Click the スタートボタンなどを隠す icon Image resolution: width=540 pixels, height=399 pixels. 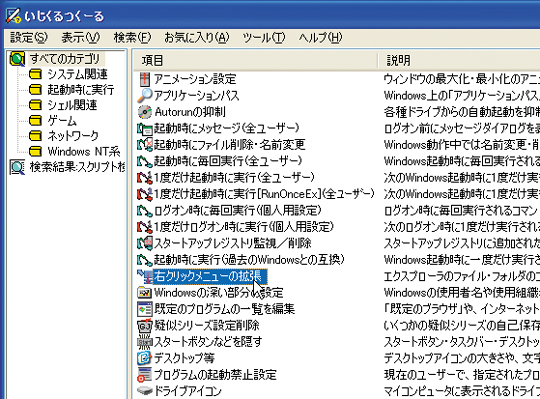pyautogui.click(x=145, y=342)
